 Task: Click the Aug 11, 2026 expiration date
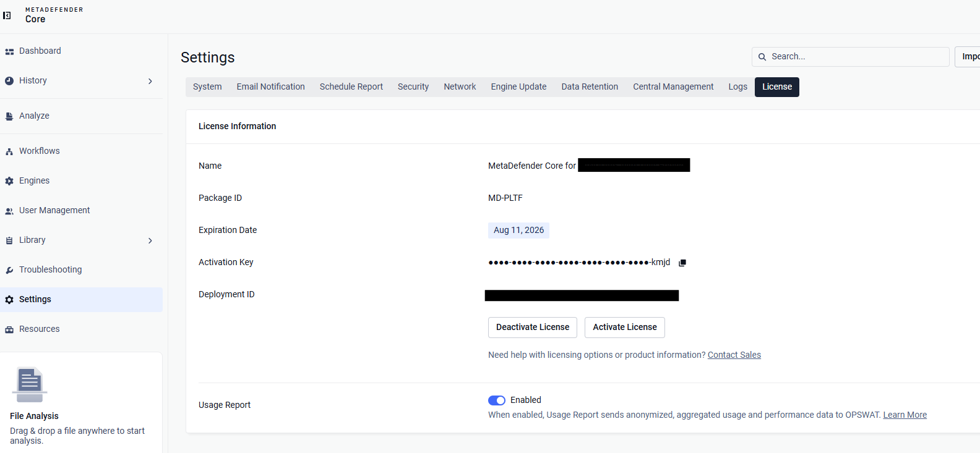518,231
